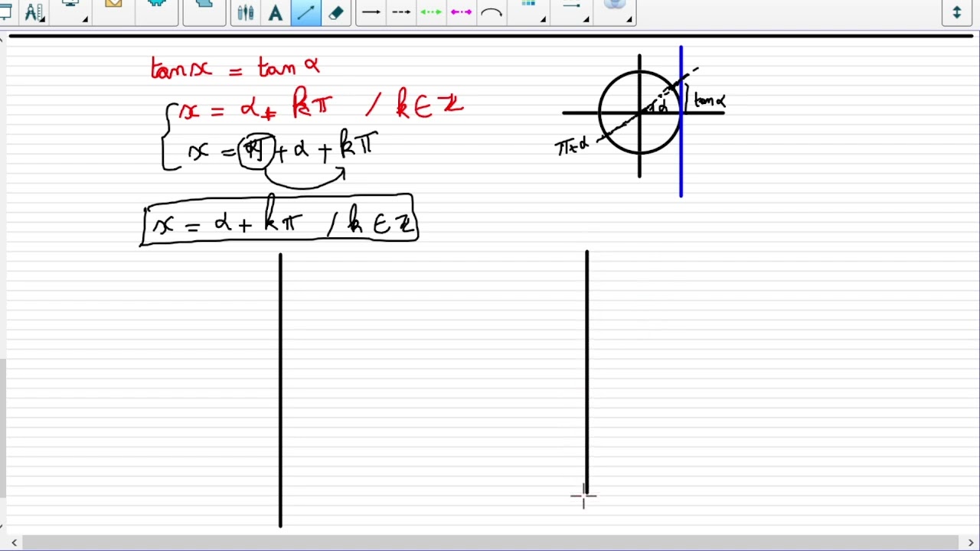
Task: Select the active Lines tool
Action: click(x=305, y=12)
